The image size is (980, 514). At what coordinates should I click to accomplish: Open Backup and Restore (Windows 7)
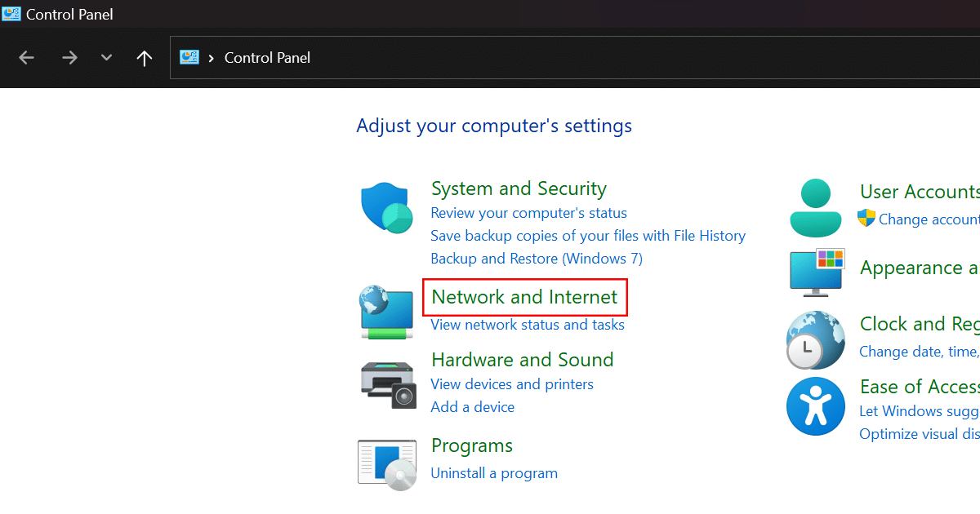[536, 259]
